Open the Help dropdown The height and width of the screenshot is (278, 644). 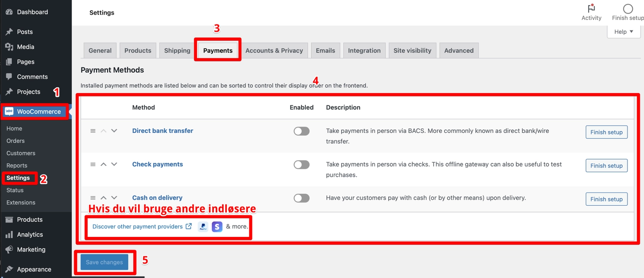pyautogui.click(x=623, y=32)
